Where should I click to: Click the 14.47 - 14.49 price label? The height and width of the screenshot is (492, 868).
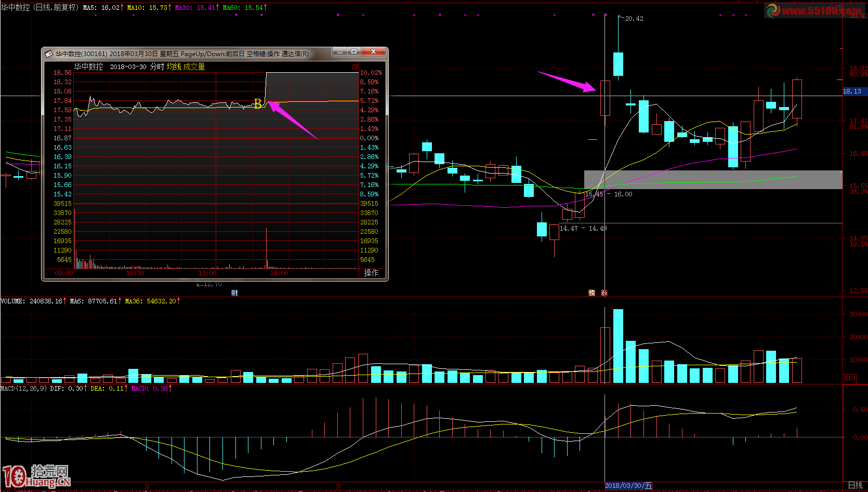coord(583,228)
